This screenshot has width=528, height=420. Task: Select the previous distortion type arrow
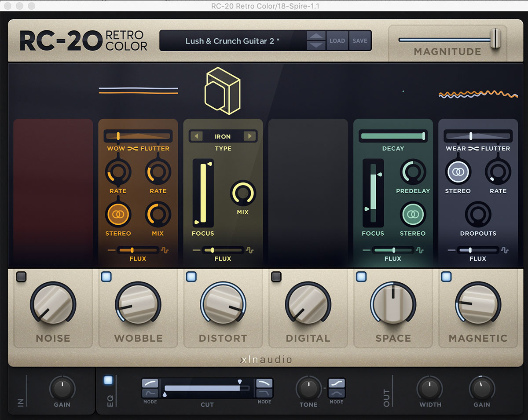click(196, 136)
